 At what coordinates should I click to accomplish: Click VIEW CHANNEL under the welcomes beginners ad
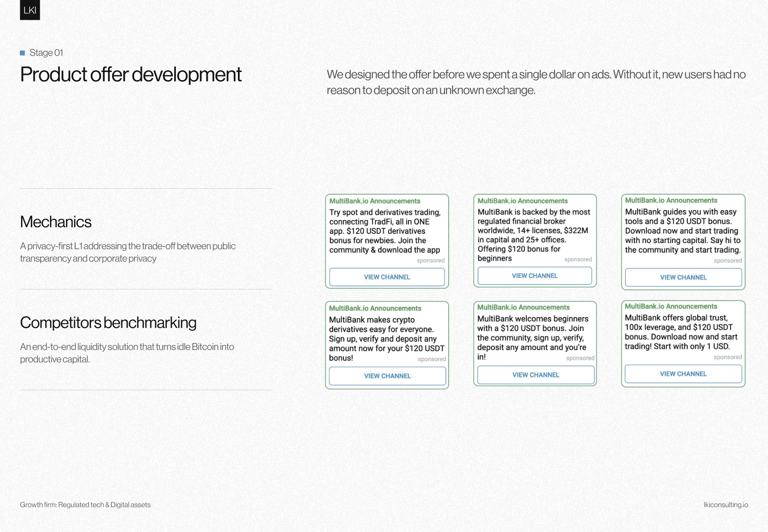tap(536, 375)
